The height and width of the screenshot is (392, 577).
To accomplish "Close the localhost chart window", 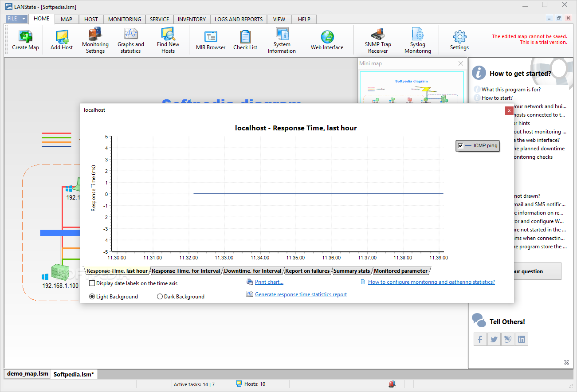I will (x=509, y=110).
